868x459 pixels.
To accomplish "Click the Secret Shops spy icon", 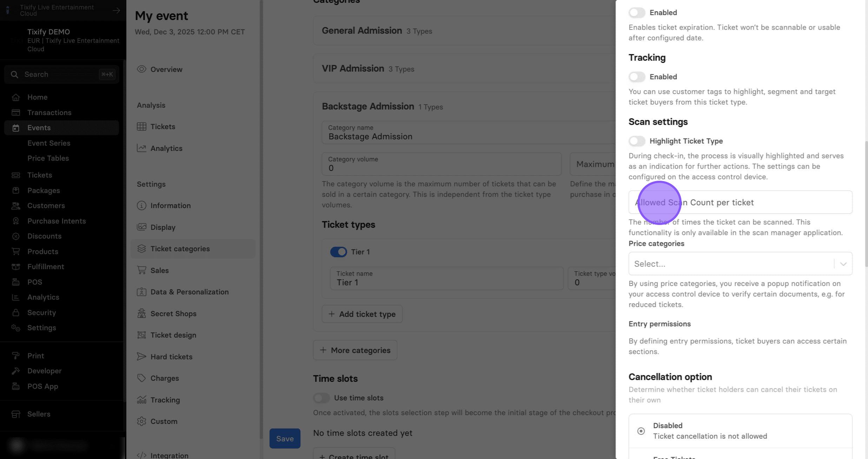I will coord(141,314).
